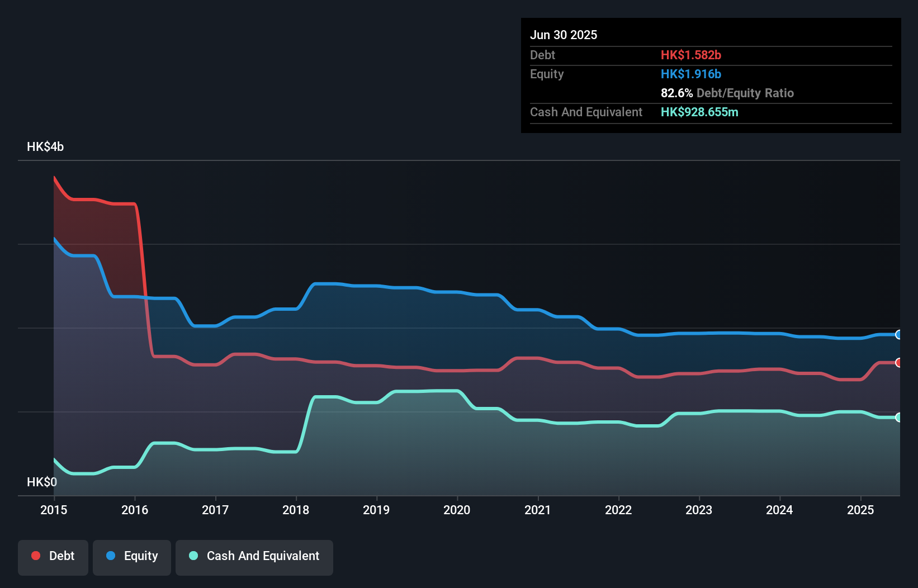The width and height of the screenshot is (918, 588).
Task: Click the HK$1.582b debt value
Action: click(692, 55)
